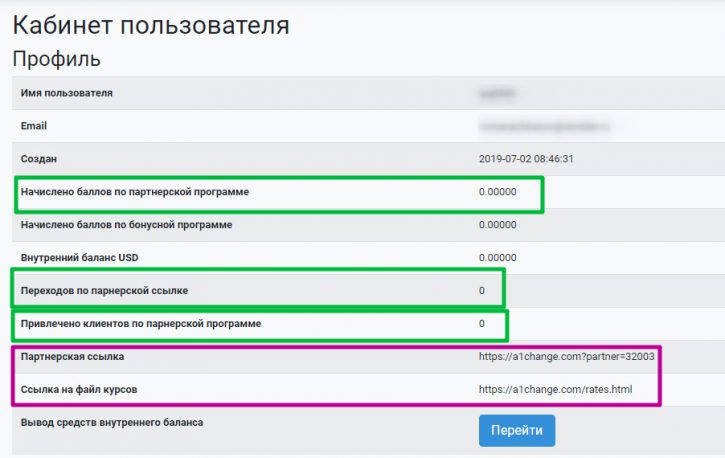Viewport: 725px width, 458px height.
Task: Click Начислено баллов по партнерской программе label
Action: tap(135, 192)
